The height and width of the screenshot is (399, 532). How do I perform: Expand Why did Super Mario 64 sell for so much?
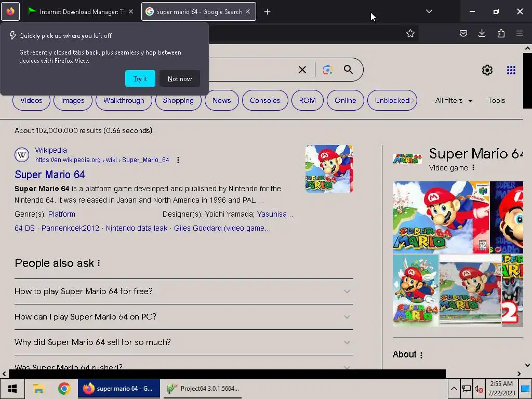tap(184, 342)
